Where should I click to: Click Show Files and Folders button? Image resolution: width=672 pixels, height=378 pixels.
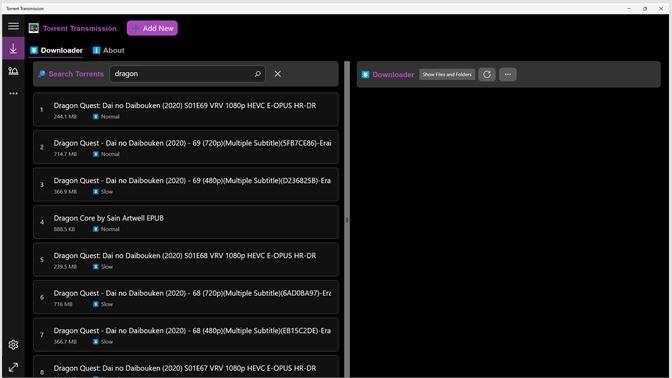click(x=447, y=75)
